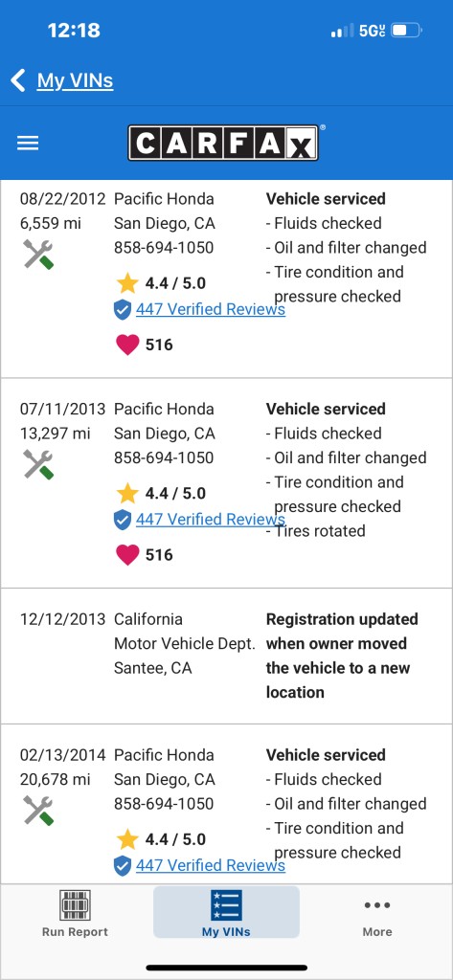This screenshot has height=980, width=453.
Task: Tap the verified shield icon in 07/11/2013 entry
Action: pyautogui.click(x=123, y=520)
